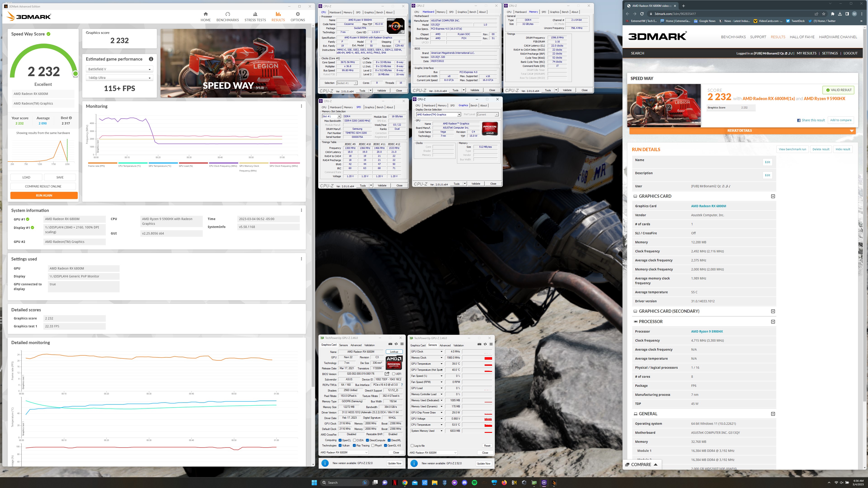Click Bus Interface question mark in GPU-Z
This screenshot has height=488, width=868.
click(x=402, y=385)
